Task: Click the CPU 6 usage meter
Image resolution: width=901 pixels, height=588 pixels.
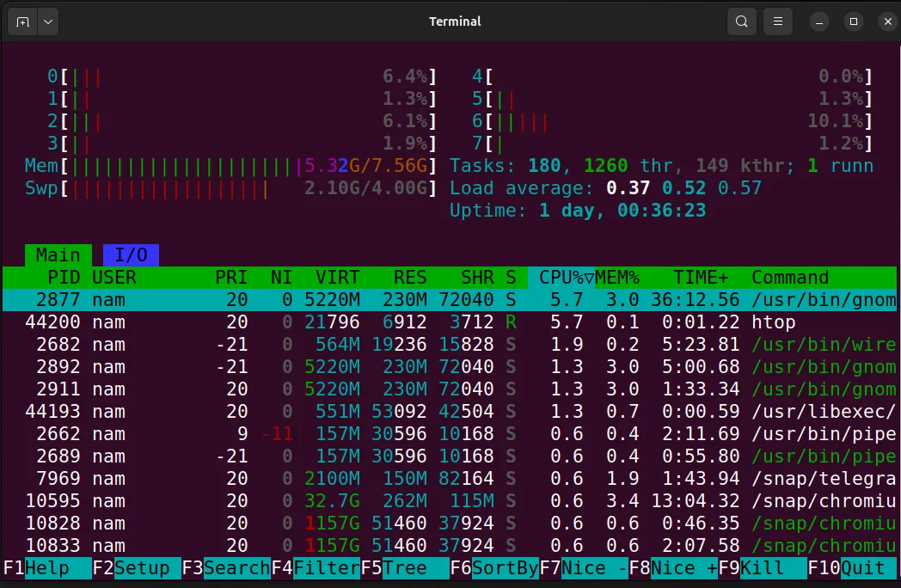Action: pos(672,121)
